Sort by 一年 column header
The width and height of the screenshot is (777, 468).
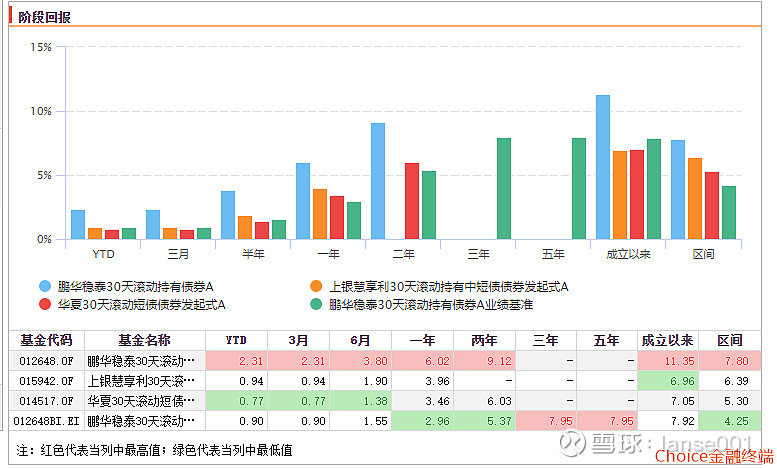pyautogui.click(x=422, y=341)
